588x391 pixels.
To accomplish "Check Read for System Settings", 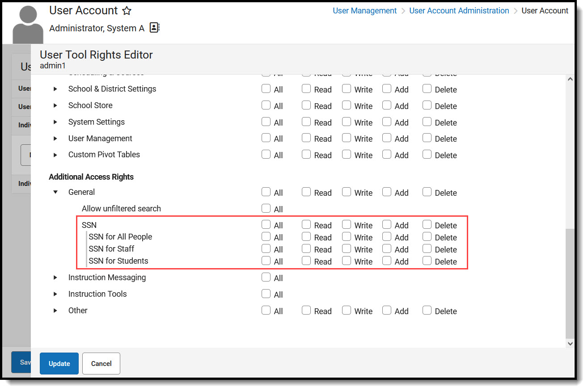I will tap(306, 122).
